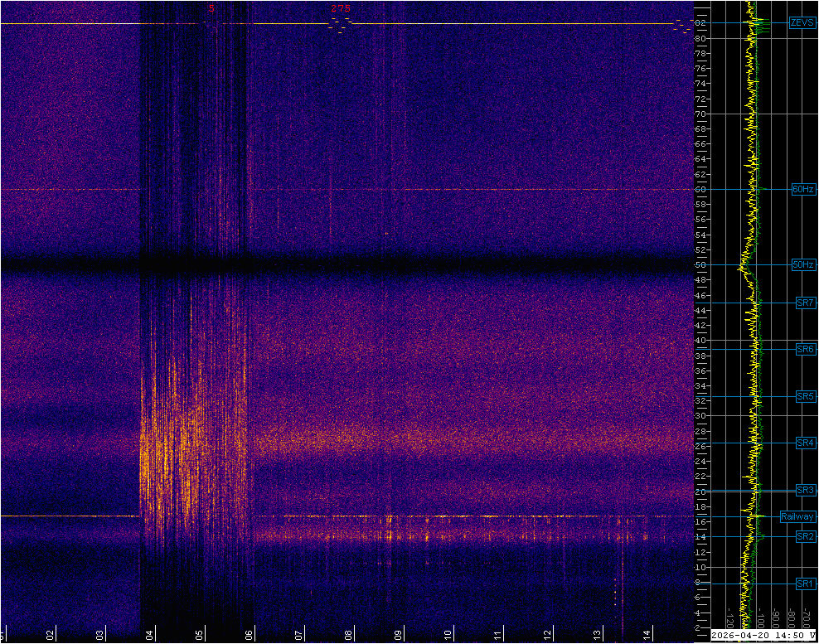Select the 08 hour tick on time axis
This screenshot has width=819, height=644.
pos(348,635)
